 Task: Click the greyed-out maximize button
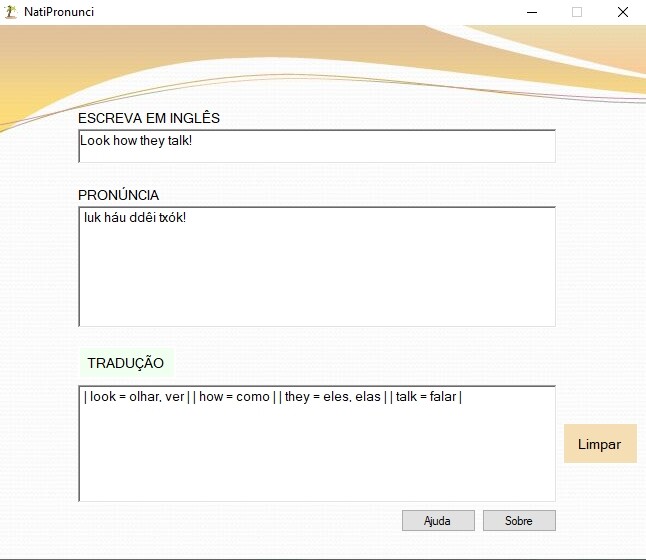click(577, 12)
